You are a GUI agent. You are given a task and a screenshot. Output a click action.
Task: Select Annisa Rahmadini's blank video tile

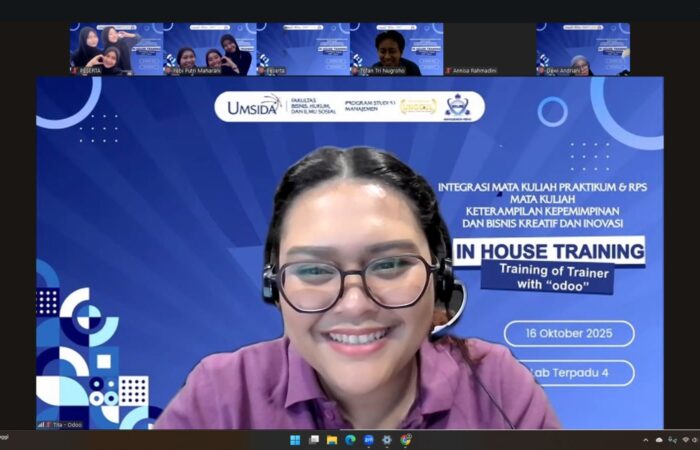(x=489, y=48)
